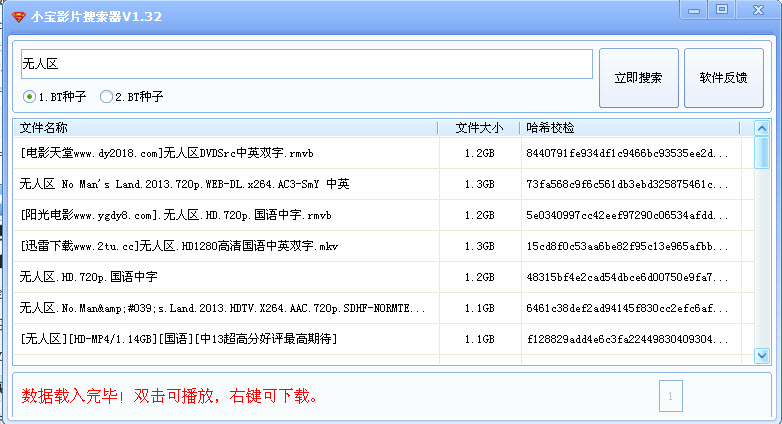Viewport: 782px width, 424px height.
Task: Click the search box containing 无人区
Action: tap(306, 64)
